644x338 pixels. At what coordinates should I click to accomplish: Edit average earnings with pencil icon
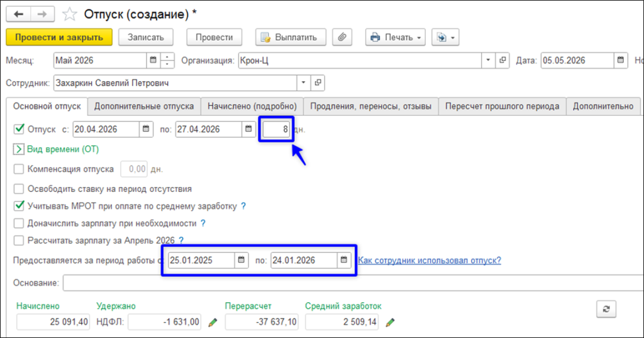coord(390,322)
